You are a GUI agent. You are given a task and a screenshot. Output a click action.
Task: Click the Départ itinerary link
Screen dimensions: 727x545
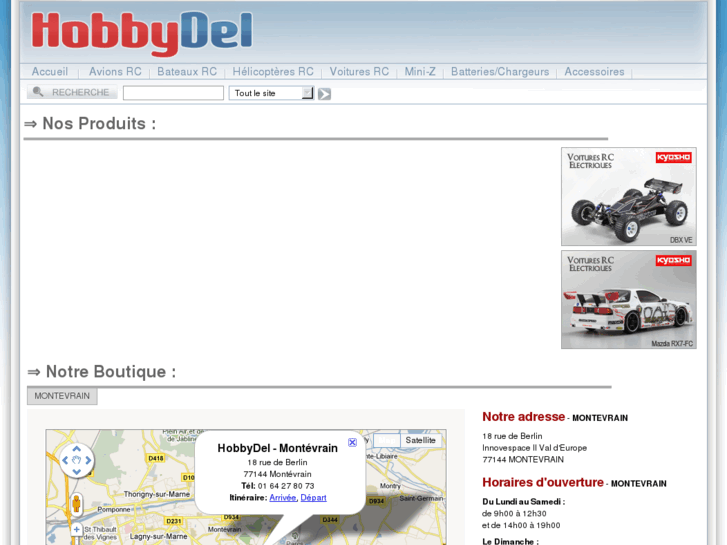pos(313,498)
